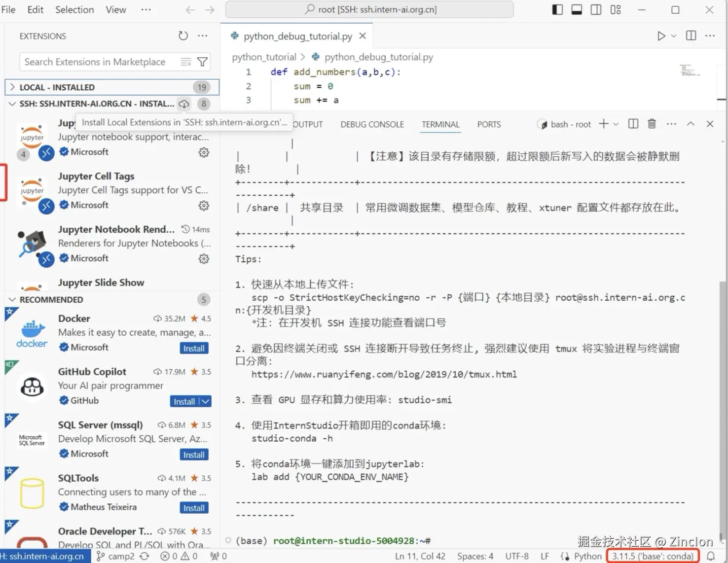Select interpreter 3.11.5 ('base': conda)
Image resolution: width=728 pixels, height=563 pixels.
(x=653, y=556)
